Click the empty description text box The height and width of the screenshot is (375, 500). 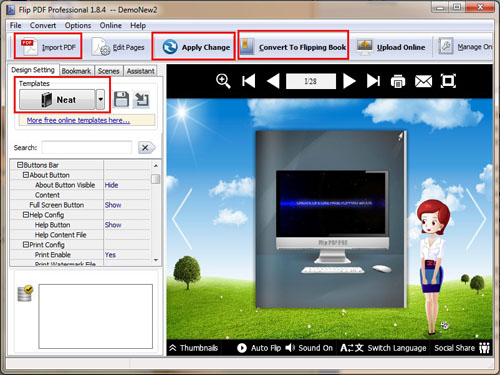[x=96, y=316]
